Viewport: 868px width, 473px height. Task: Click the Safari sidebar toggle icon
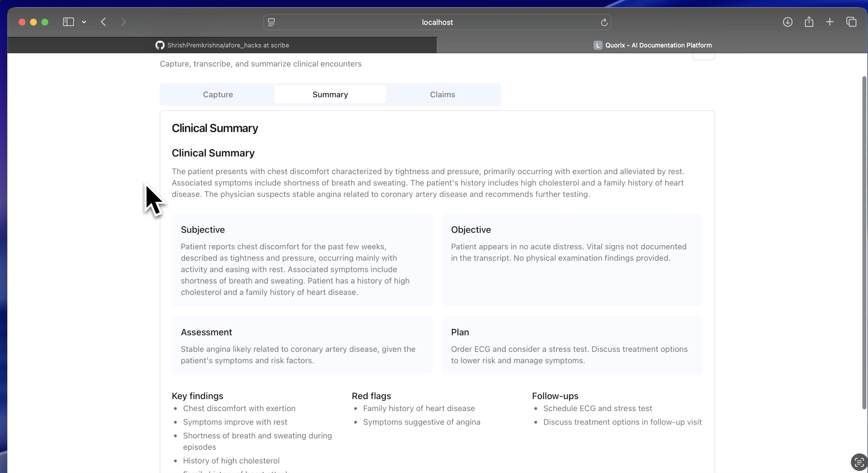[x=68, y=22]
